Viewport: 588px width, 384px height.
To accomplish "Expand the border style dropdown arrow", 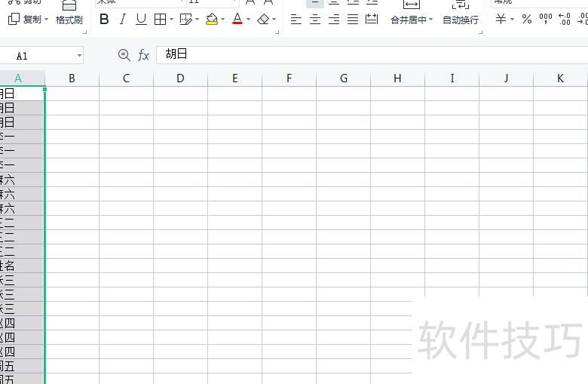I will tap(171, 19).
